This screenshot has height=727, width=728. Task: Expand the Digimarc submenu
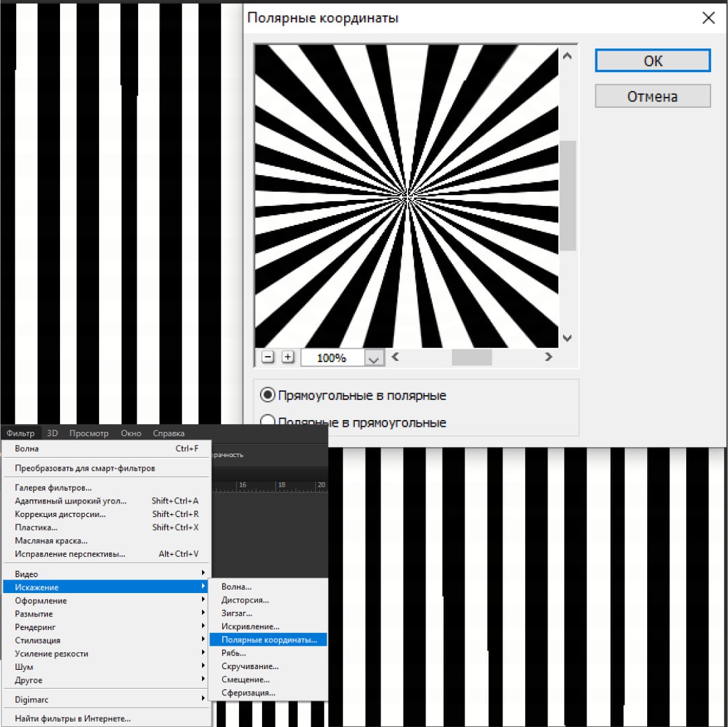(x=107, y=699)
